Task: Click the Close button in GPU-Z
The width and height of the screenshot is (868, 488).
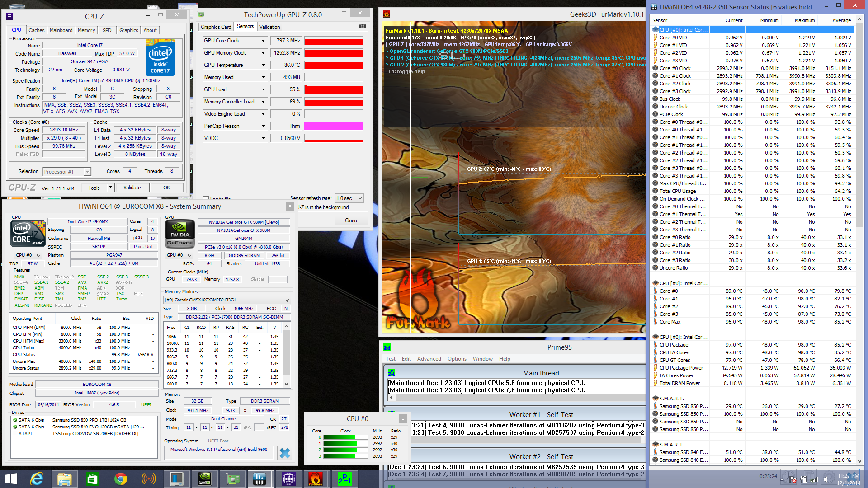Action: point(351,221)
